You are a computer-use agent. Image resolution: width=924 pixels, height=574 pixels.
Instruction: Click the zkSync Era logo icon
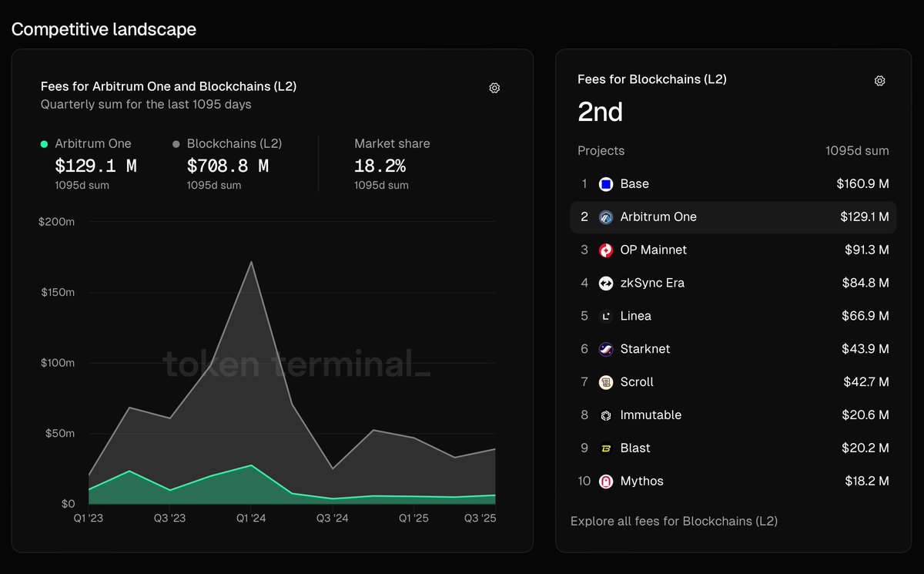[x=605, y=284]
